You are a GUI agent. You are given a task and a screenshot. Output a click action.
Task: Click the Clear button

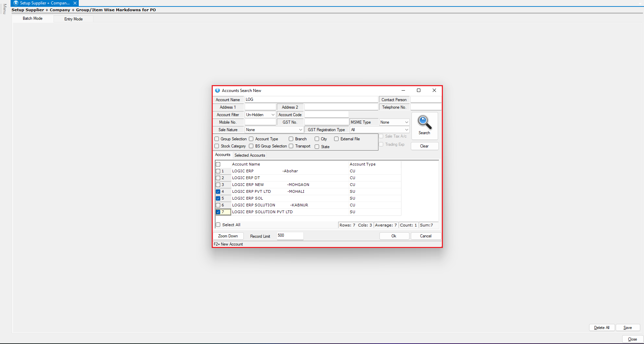pos(424,146)
